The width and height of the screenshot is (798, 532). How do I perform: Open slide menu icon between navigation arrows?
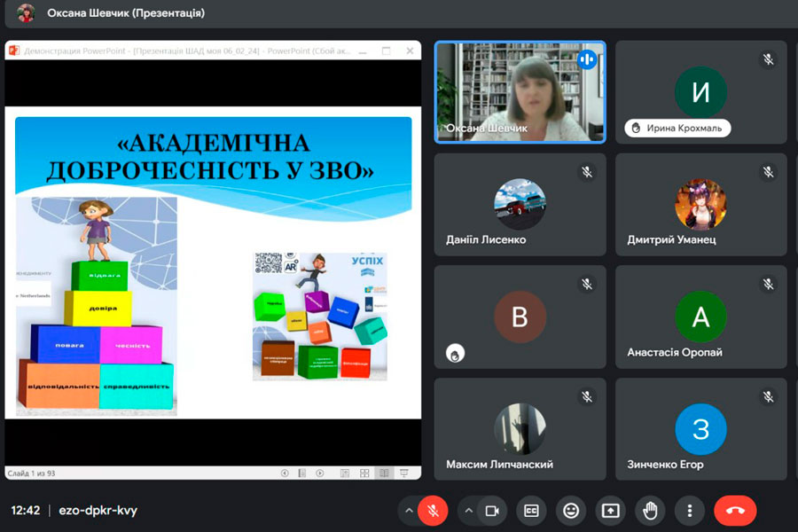tap(301, 473)
